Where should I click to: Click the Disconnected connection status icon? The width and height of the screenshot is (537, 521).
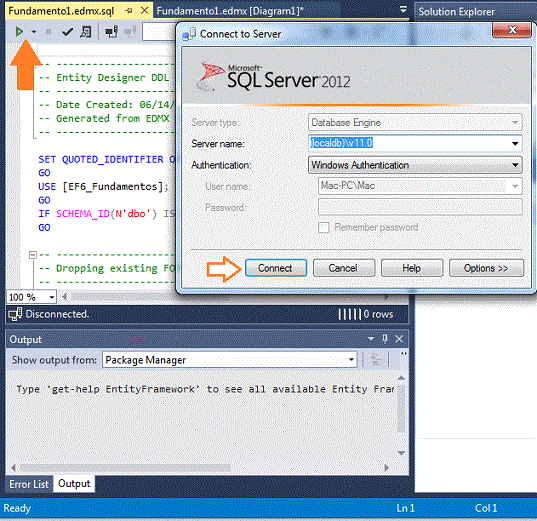click(x=15, y=314)
